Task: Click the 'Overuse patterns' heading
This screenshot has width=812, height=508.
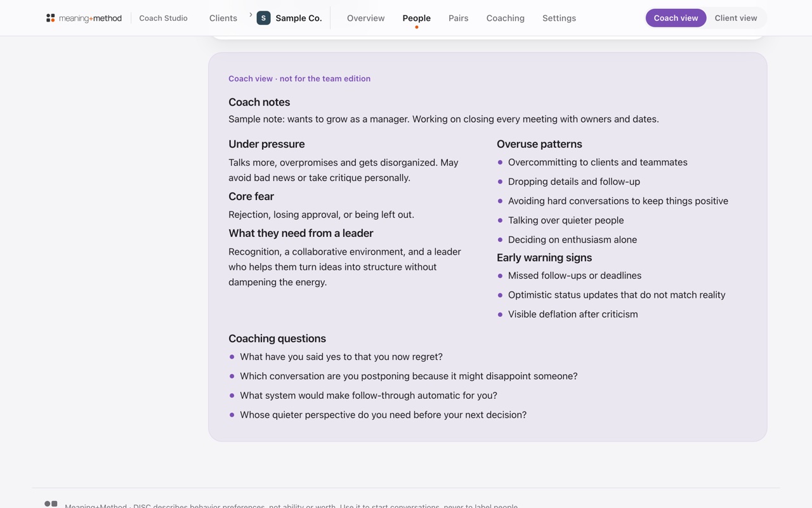Action: [x=539, y=144]
